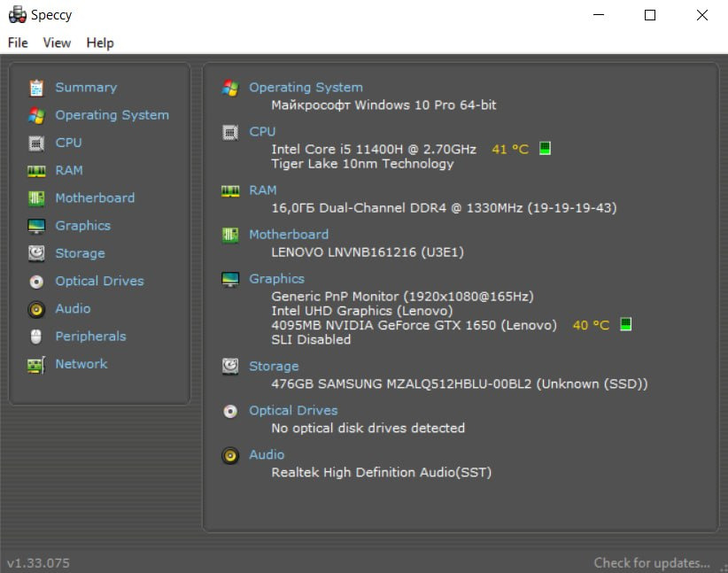Click the green GPU temperature indicator
The height and width of the screenshot is (573, 728).
pos(626,325)
